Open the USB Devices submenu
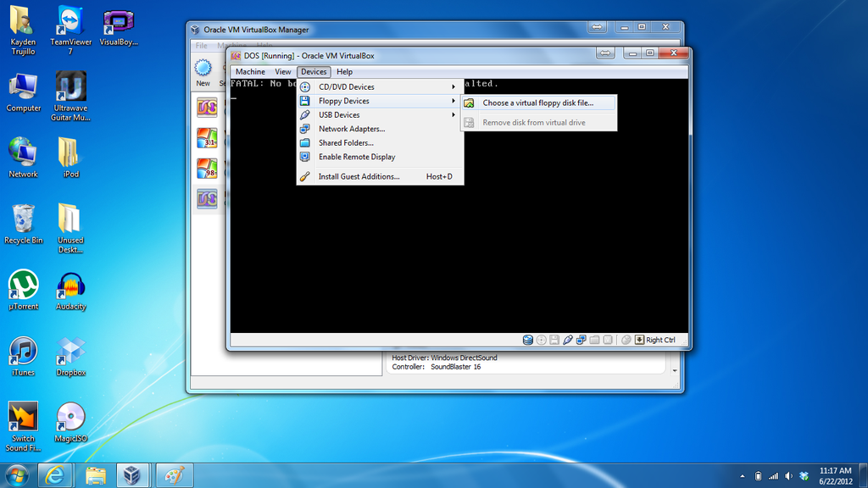This screenshot has height=488, width=868. click(x=380, y=114)
